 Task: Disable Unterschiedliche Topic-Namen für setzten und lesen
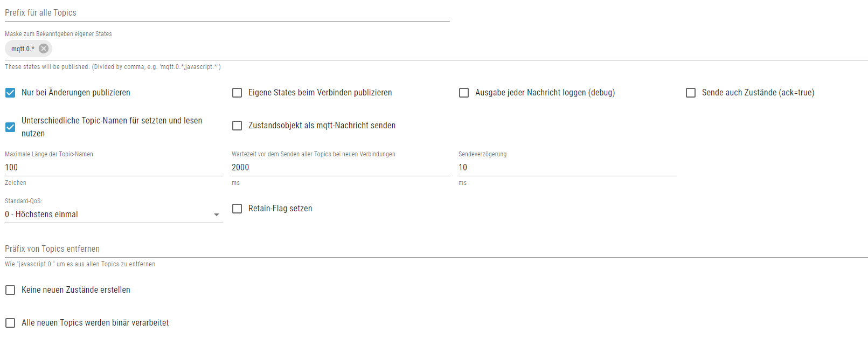tap(10, 127)
